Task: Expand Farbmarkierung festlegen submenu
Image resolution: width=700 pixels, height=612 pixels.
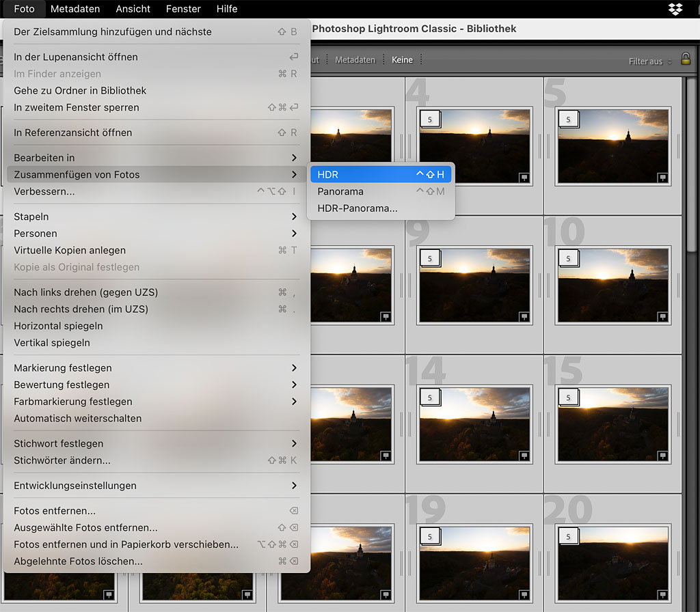Action: coord(157,402)
